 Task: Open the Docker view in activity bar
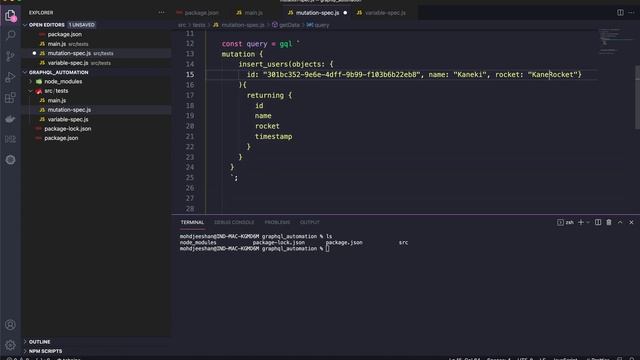point(10,119)
